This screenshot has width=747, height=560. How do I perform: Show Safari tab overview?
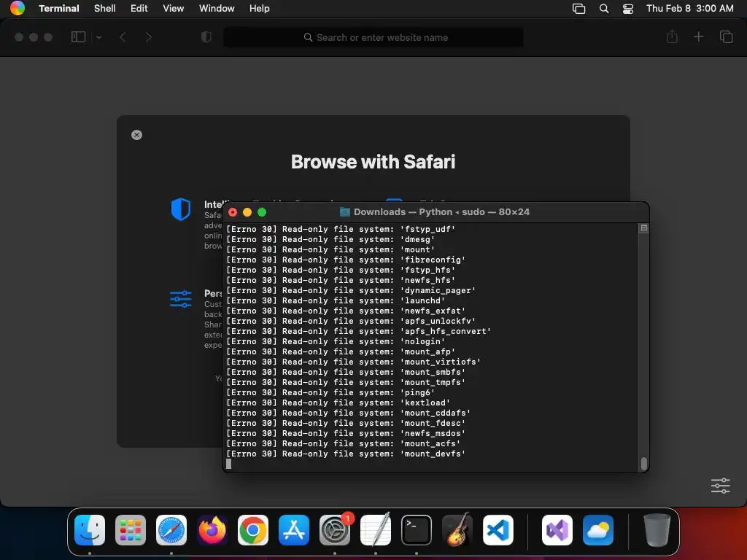click(x=726, y=36)
